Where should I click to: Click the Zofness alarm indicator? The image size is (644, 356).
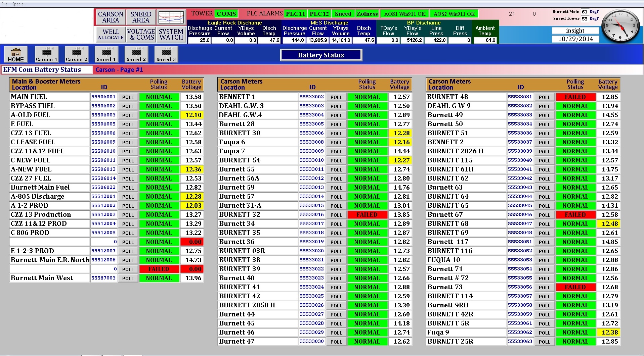pos(367,14)
